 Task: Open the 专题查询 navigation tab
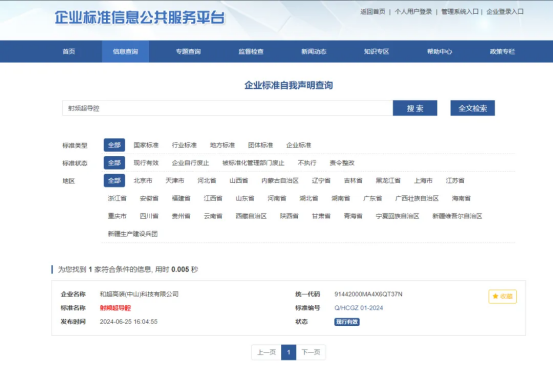pyautogui.click(x=188, y=51)
